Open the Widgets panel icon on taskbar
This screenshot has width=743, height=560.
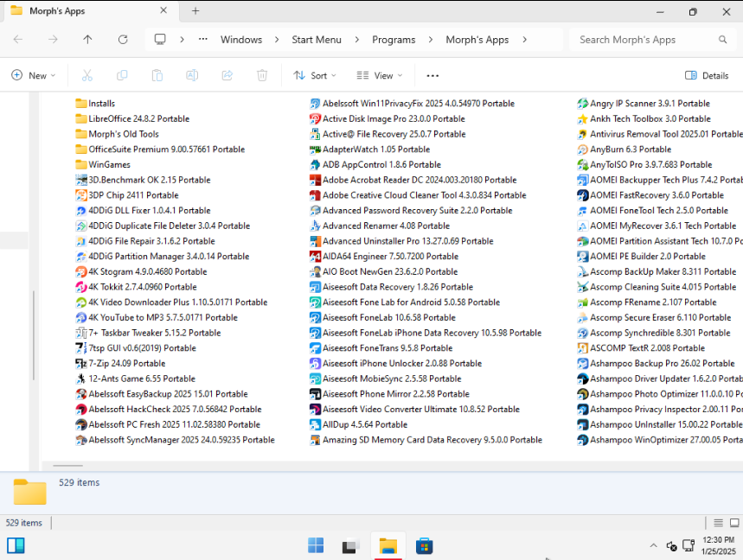16,546
